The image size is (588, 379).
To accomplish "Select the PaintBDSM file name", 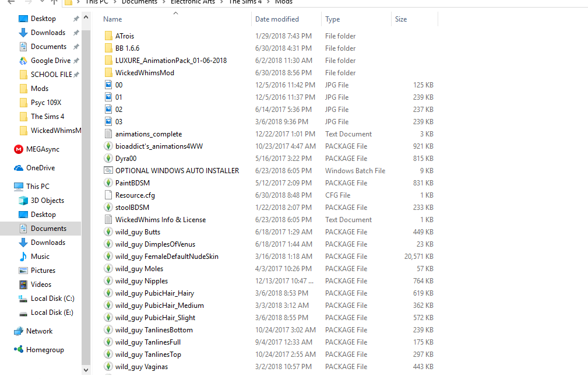I will (x=132, y=183).
